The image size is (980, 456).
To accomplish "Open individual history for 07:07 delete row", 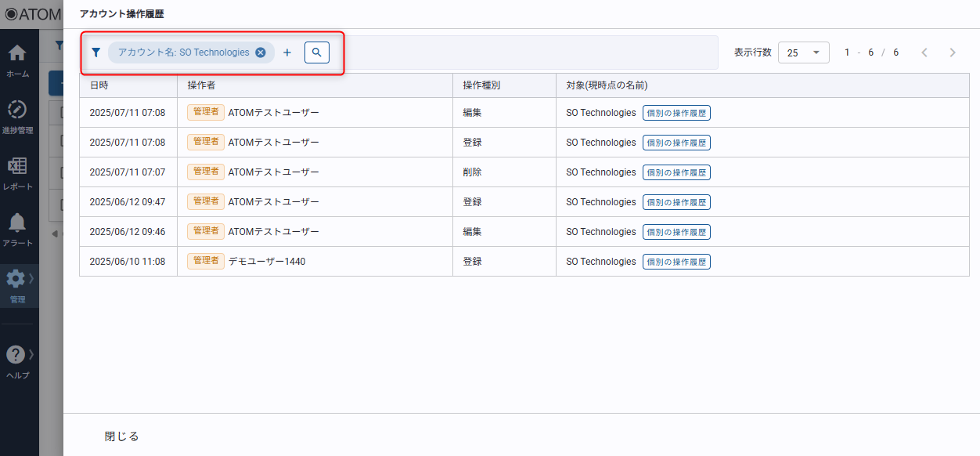I will click(x=676, y=172).
